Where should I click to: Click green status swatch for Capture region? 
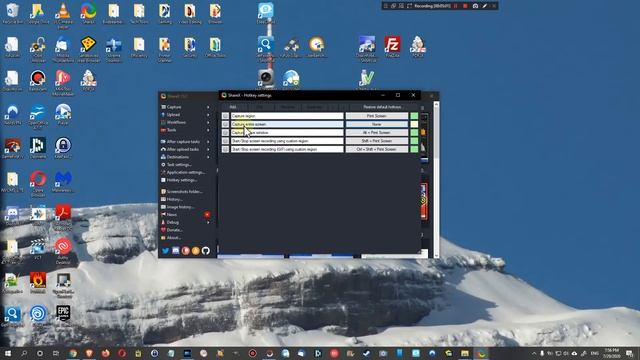(x=414, y=116)
